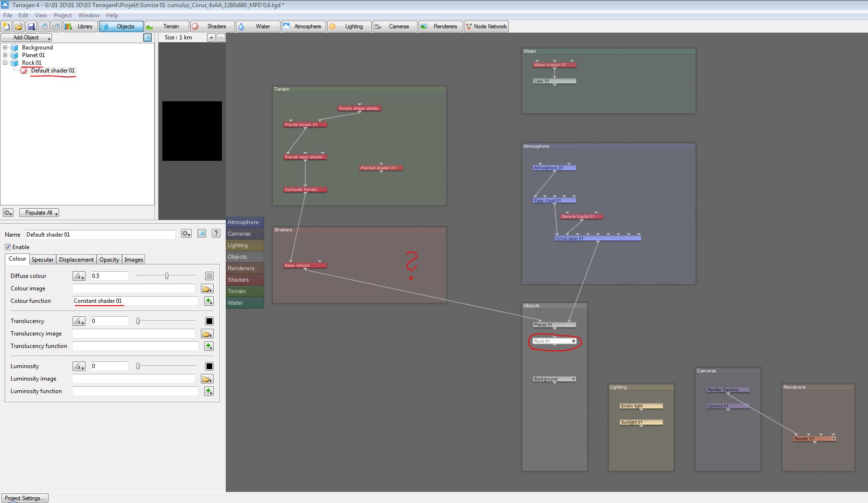Switch to the Water layout
This screenshot has height=503, width=868.
tap(258, 26)
